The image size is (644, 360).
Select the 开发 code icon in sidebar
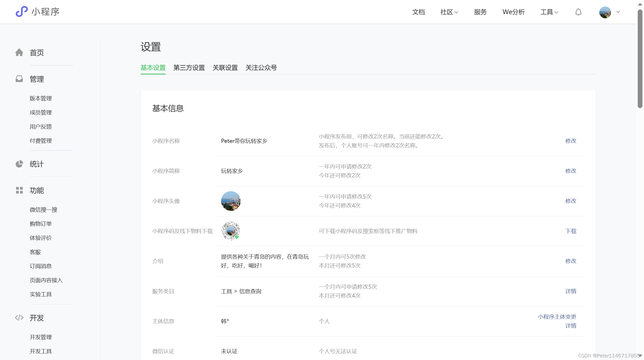[x=19, y=318]
